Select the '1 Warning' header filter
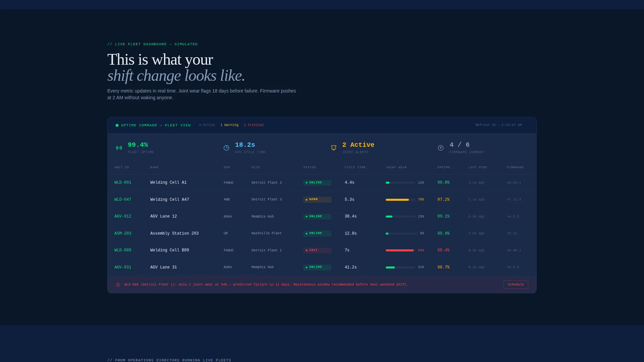Viewport: 644px width, 362px height. [229, 125]
